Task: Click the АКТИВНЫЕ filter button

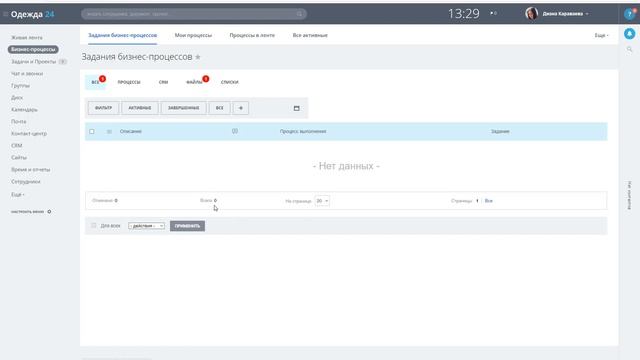Action: point(140,108)
